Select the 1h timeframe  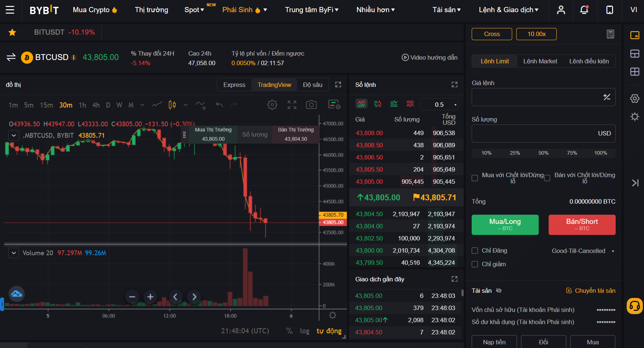tap(82, 105)
